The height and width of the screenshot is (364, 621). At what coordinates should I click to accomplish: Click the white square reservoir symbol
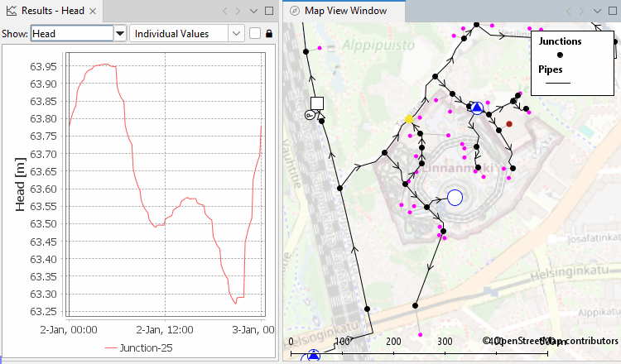pyautogui.click(x=316, y=103)
